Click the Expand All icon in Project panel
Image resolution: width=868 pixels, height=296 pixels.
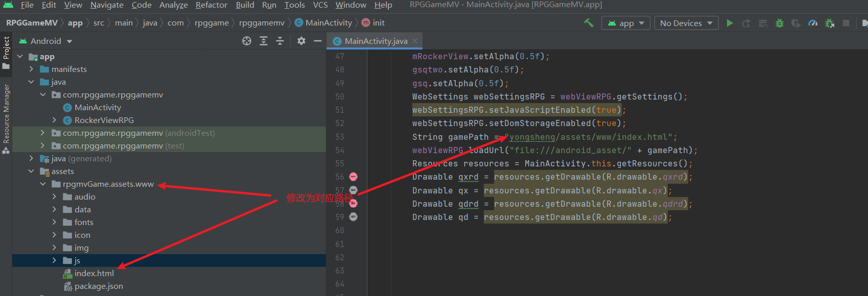click(x=264, y=41)
